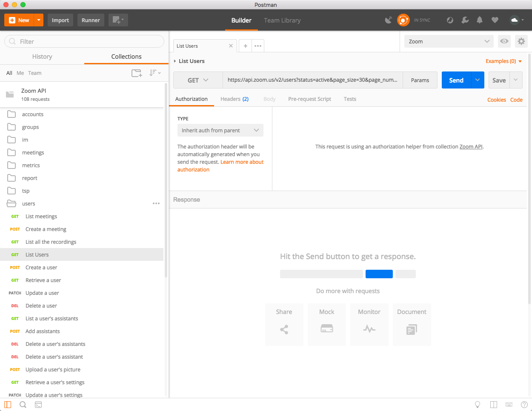
Task: Open the Interceptor (satellite) icon
Action: [388, 20]
